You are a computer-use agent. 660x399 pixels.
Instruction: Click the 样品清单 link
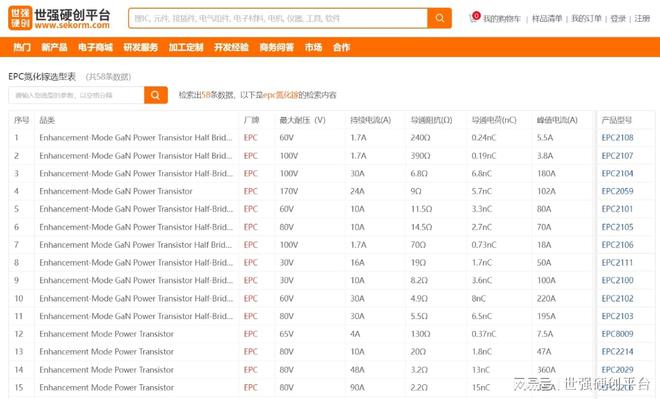547,19
